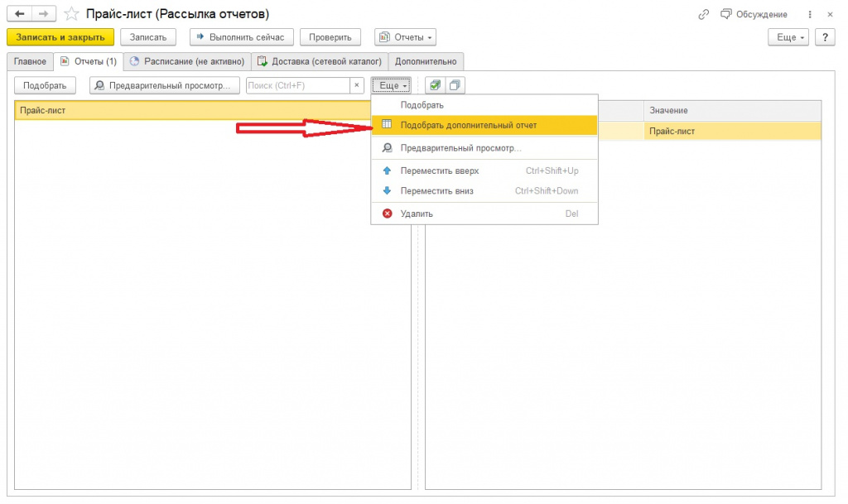Image resolution: width=848 pixels, height=504 pixels.
Task: Open Доставка (сетевой каталог) tab
Action: pyautogui.click(x=320, y=61)
